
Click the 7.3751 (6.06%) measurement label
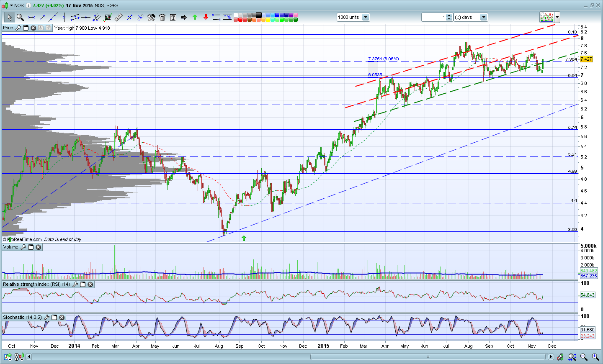[x=383, y=59]
